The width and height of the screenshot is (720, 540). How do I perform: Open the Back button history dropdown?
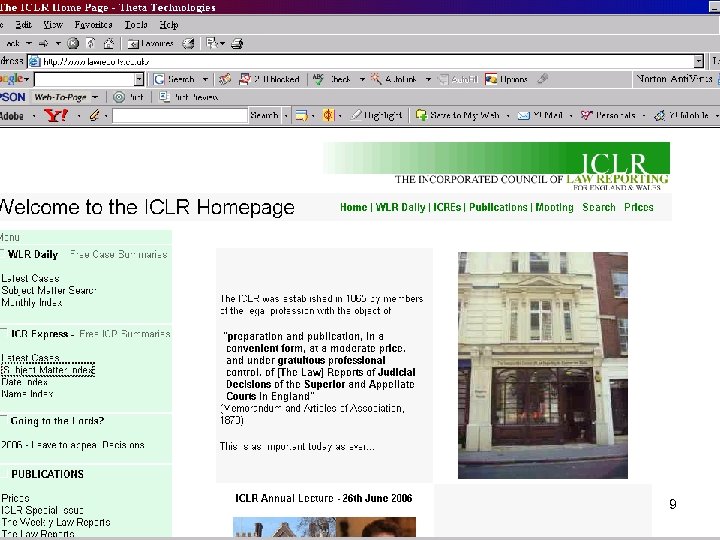pos(29,44)
